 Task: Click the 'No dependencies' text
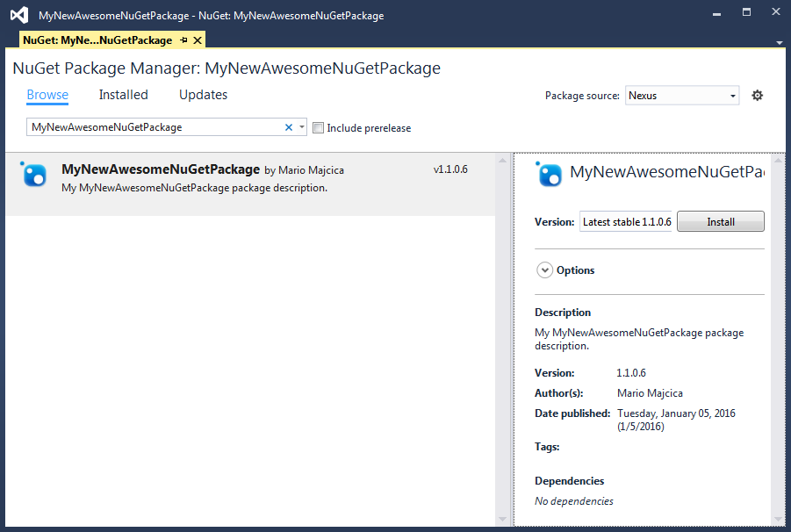tap(574, 500)
